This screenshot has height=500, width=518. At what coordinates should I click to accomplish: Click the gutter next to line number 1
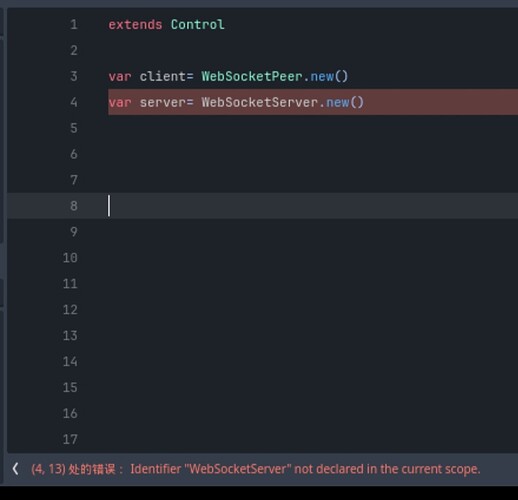point(74,25)
